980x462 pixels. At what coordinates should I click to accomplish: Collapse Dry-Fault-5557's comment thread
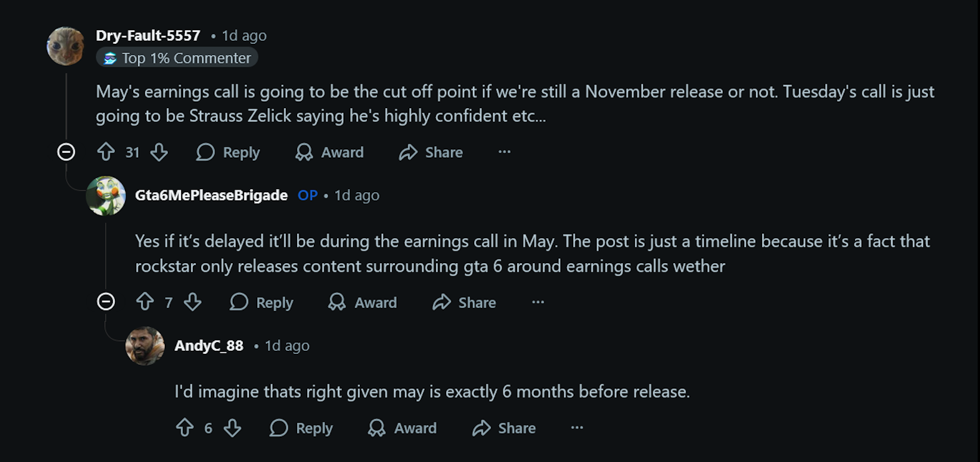point(66,151)
